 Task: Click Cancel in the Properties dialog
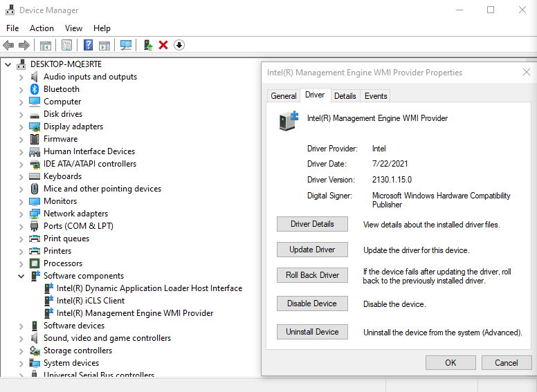tap(507, 362)
